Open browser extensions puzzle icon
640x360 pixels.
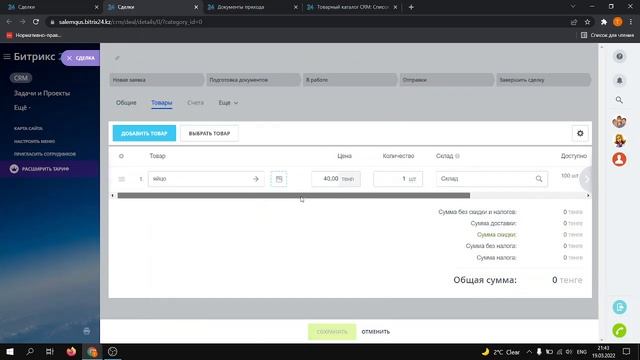pyautogui.click(x=604, y=22)
